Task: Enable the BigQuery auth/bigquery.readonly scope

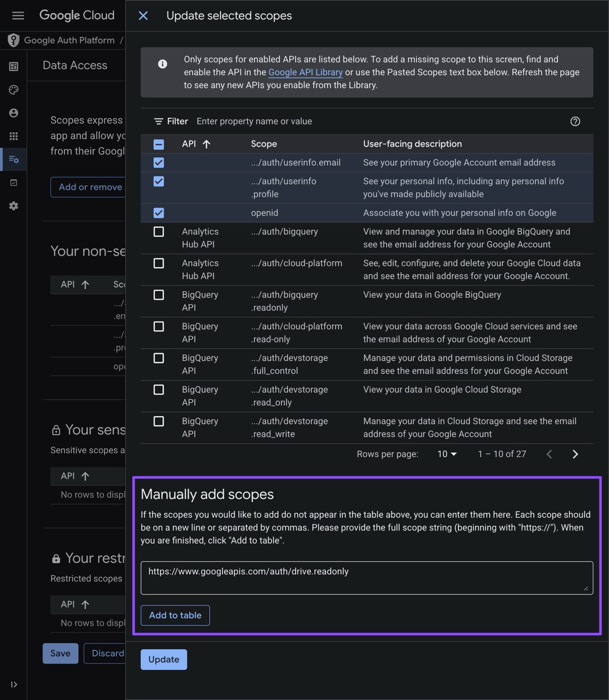Action: (x=159, y=295)
